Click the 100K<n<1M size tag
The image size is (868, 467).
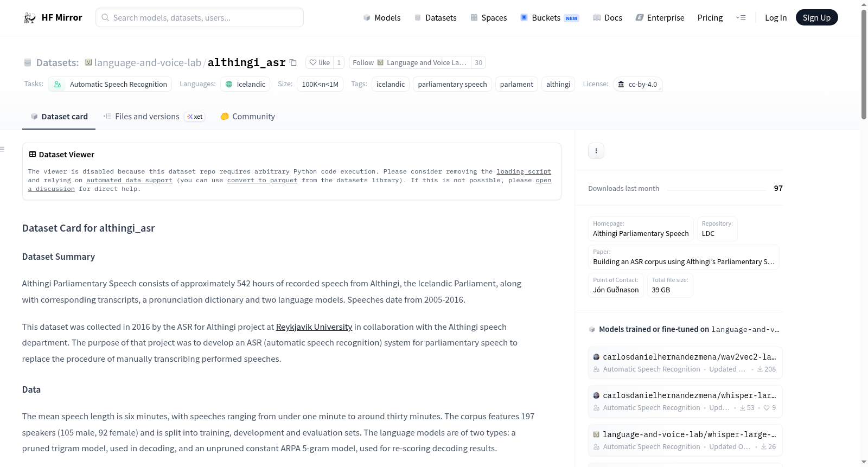[320, 84]
